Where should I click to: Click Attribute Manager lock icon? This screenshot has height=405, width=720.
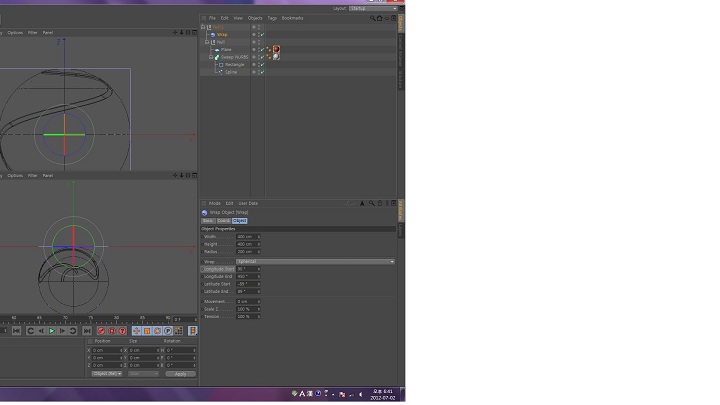tap(380, 203)
